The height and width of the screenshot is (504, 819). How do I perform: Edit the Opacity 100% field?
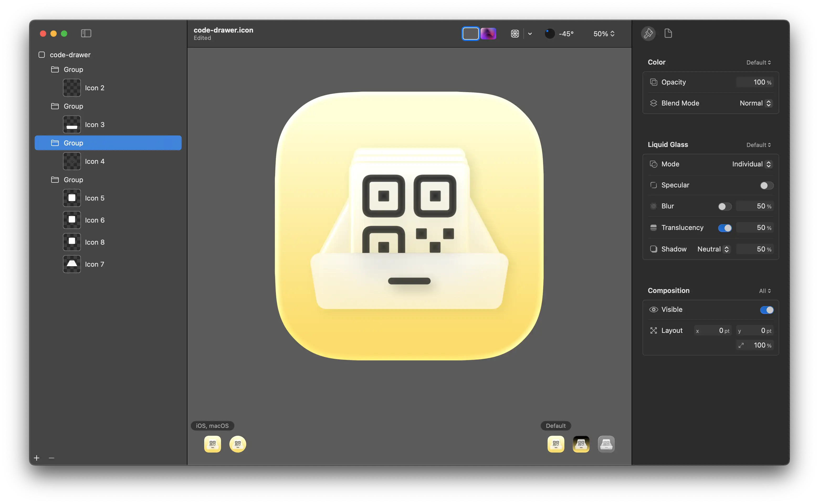point(754,82)
